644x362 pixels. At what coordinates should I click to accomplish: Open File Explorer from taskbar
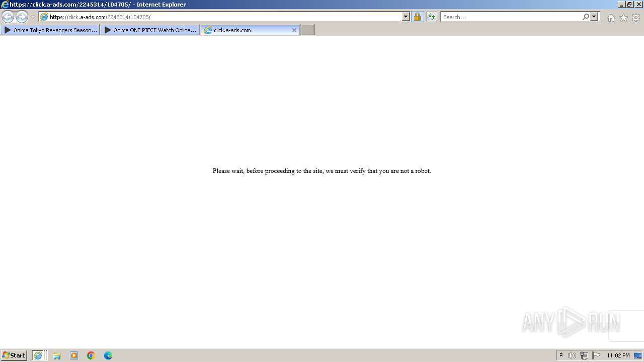point(57,355)
